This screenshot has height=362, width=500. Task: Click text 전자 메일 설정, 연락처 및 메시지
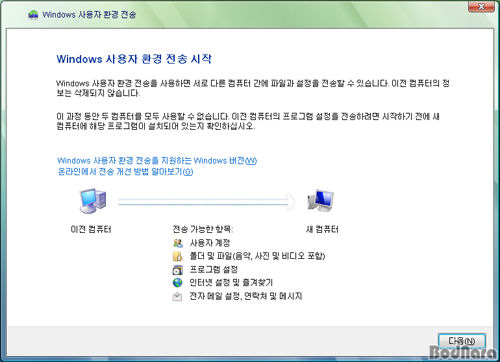(x=246, y=296)
